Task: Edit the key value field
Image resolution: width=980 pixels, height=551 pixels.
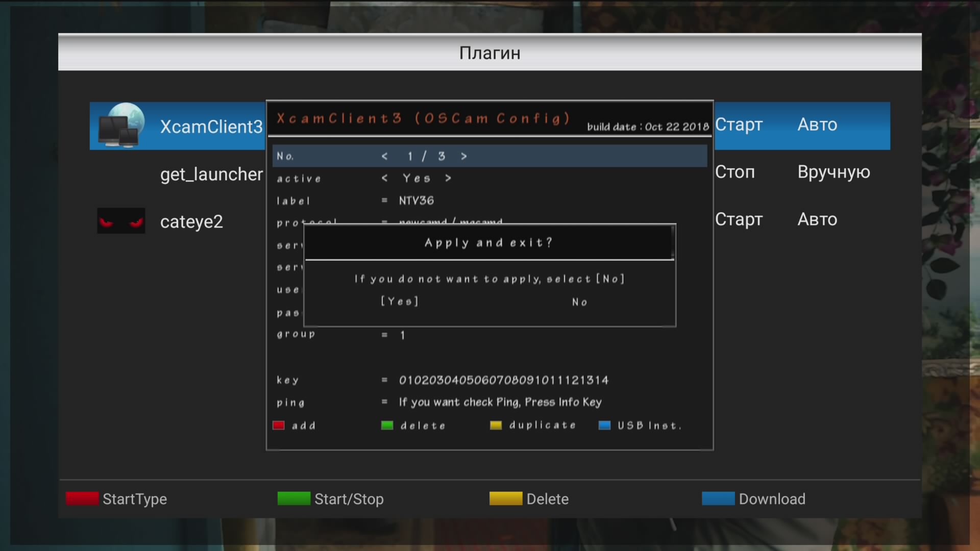Action: pyautogui.click(x=504, y=380)
